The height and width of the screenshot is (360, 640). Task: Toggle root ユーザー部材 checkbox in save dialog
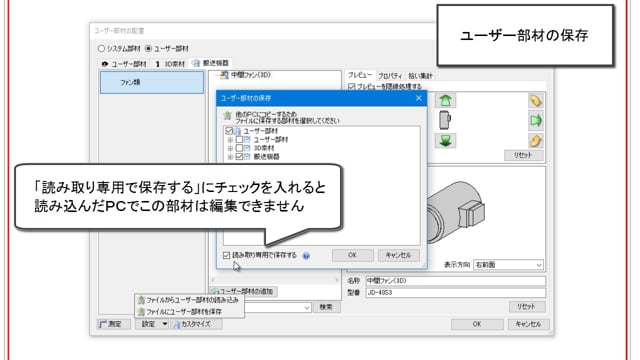point(229,131)
